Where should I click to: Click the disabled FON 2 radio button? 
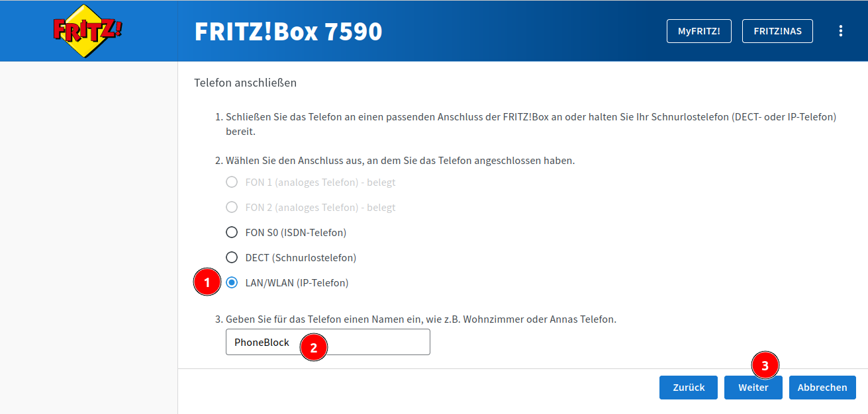(x=232, y=207)
